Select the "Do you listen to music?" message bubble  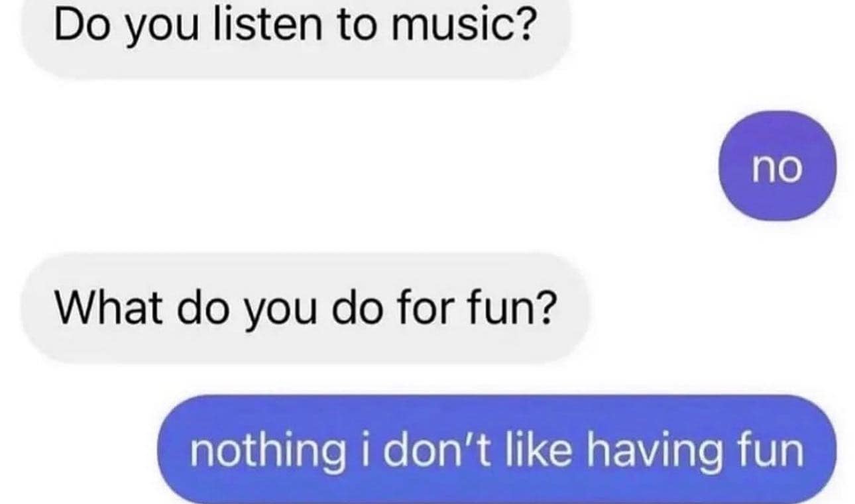[296, 34]
